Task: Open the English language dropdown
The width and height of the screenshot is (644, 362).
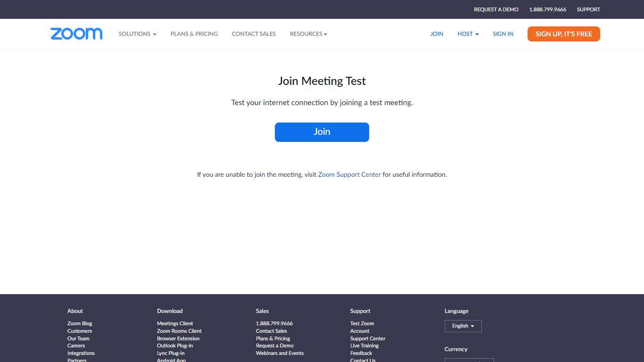Action: [463, 326]
